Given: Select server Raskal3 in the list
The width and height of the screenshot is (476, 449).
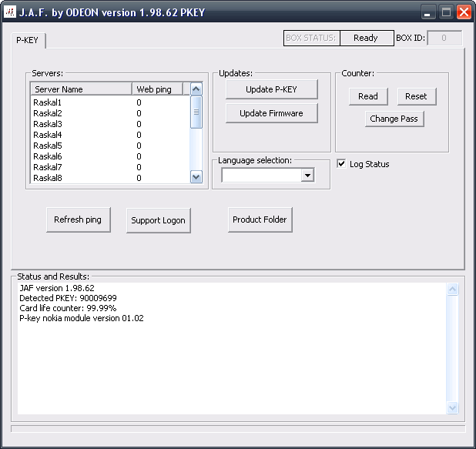Looking at the screenshot, I should [110, 124].
